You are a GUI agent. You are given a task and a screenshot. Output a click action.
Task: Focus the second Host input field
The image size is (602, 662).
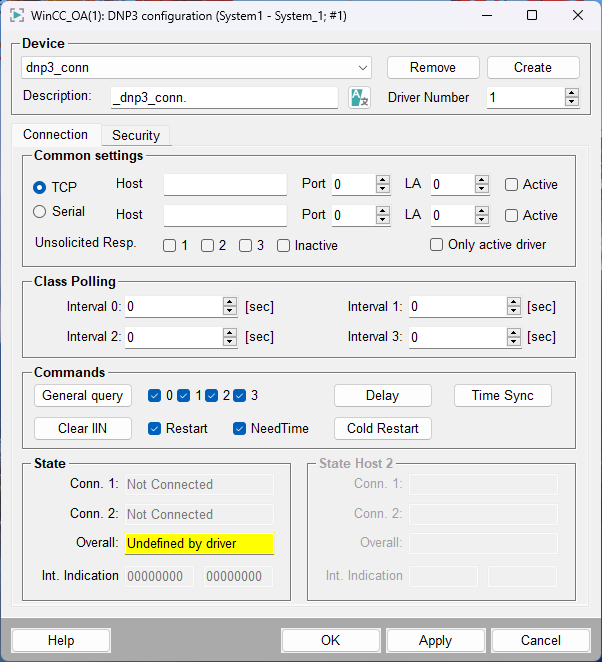pos(225,215)
